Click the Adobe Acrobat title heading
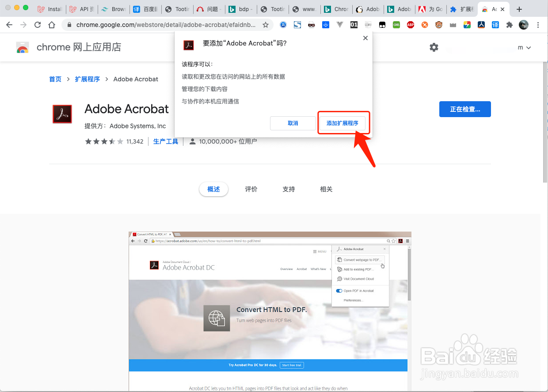The height and width of the screenshot is (392, 548). [x=127, y=109]
